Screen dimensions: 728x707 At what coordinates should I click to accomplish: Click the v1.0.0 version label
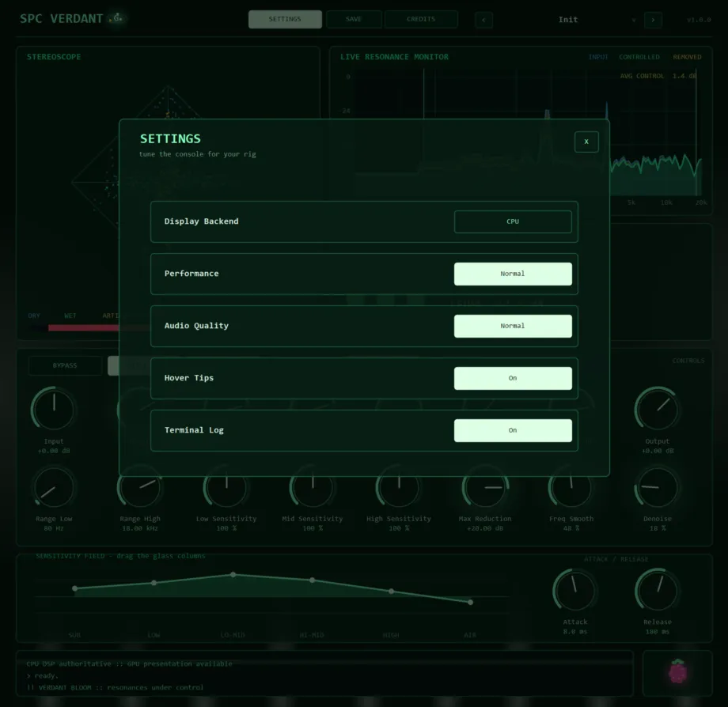699,20
